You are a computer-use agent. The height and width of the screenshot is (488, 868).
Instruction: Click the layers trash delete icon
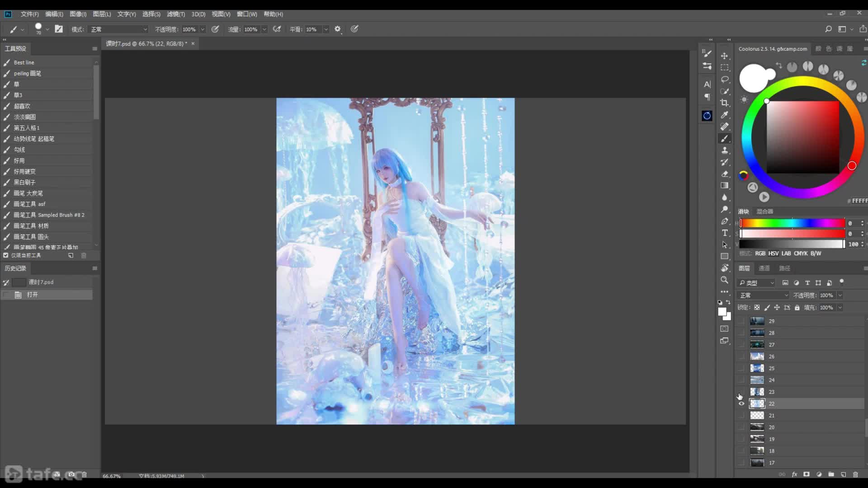pyautogui.click(x=855, y=474)
